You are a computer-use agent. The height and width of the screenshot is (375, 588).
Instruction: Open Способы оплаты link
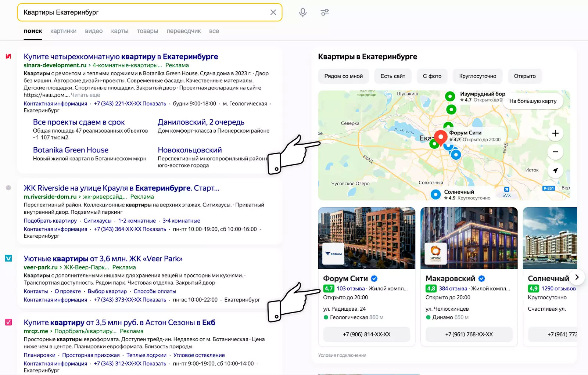click(x=155, y=291)
